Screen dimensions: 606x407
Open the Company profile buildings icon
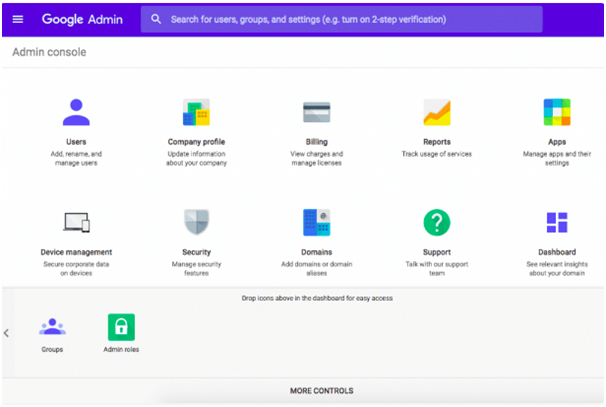[x=196, y=112]
